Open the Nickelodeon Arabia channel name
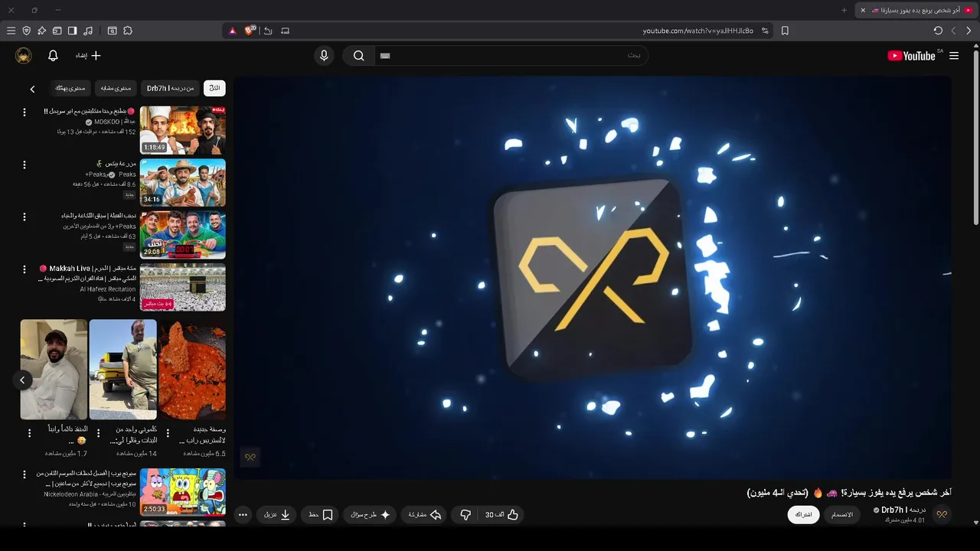The image size is (980, 551). [x=90, y=494]
